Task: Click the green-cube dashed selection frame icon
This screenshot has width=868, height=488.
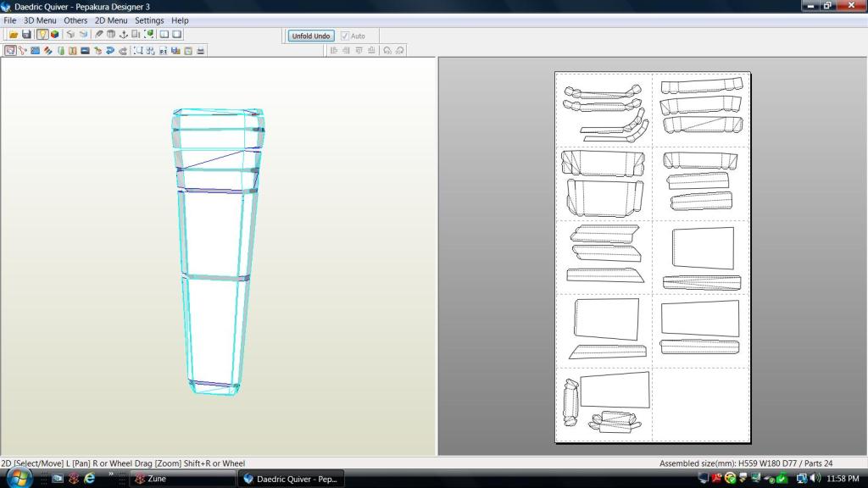Action: 149,35
